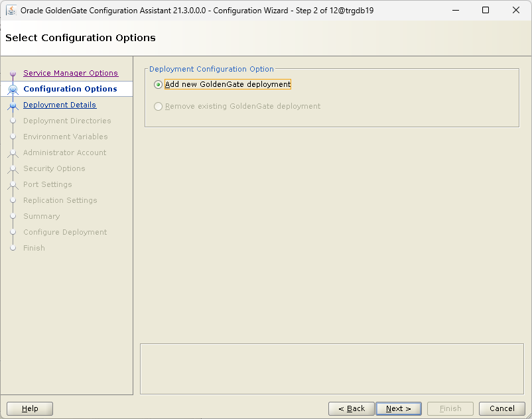Click the Configuration Options step in sidebar

[70, 89]
